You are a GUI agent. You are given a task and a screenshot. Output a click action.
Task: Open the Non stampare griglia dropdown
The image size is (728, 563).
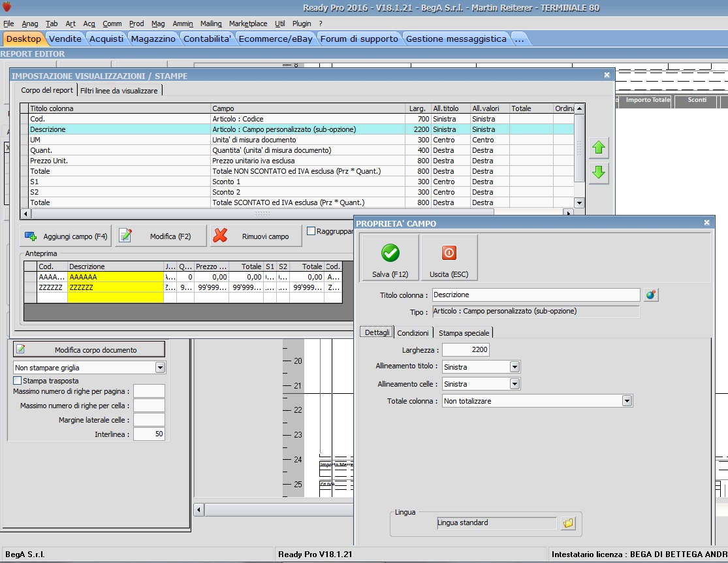click(x=160, y=368)
